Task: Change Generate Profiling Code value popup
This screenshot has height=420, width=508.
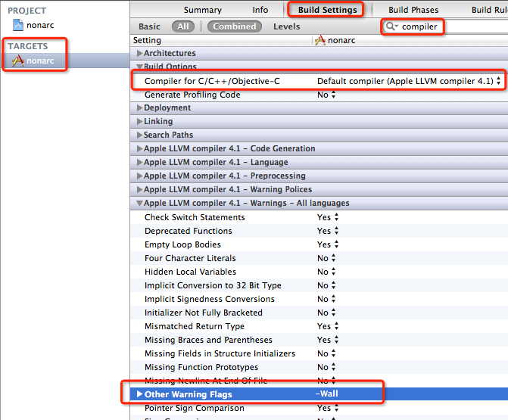Action: 327,95
